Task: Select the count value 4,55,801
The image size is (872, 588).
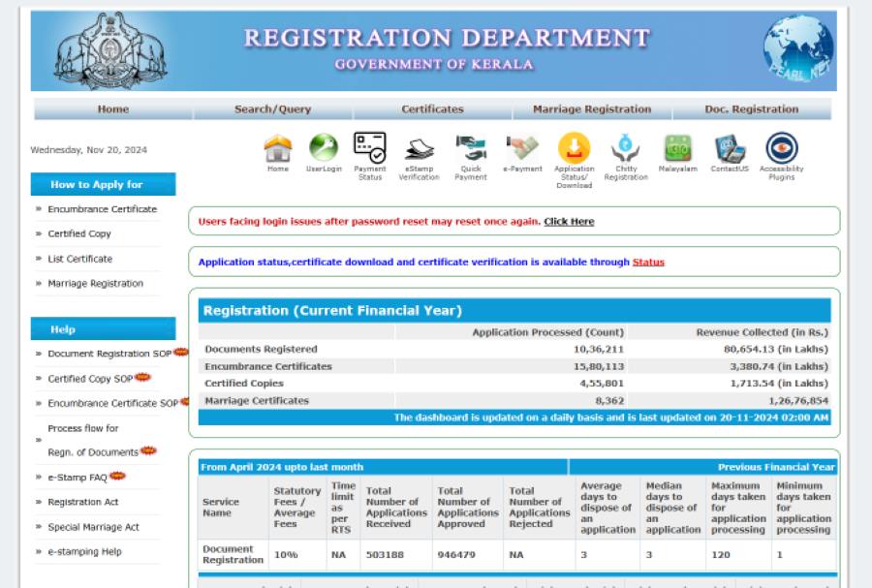Action: coord(602,384)
